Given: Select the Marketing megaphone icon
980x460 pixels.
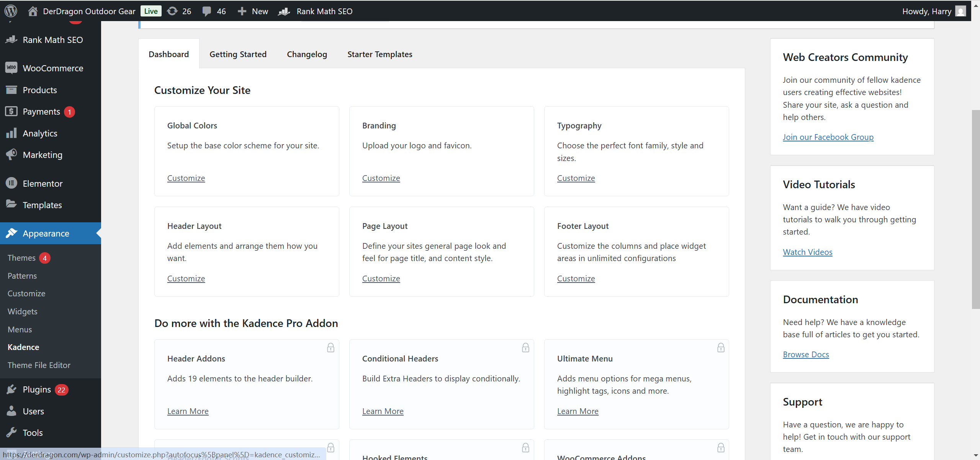Looking at the screenshot, I should tap(11, 154).
